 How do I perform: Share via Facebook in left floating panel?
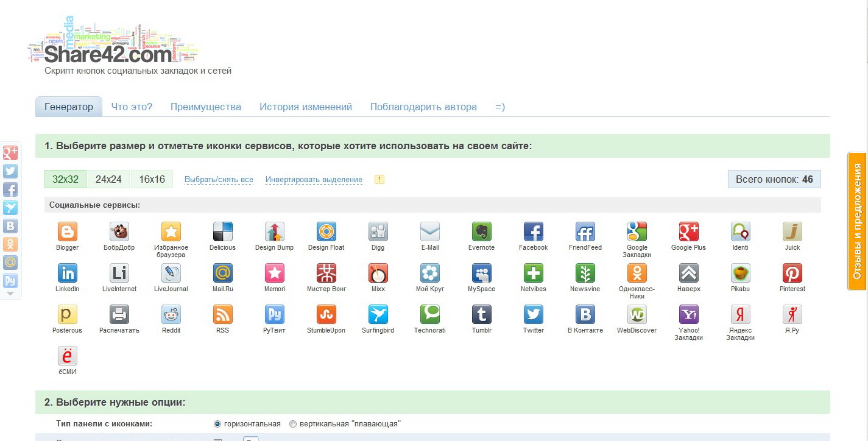pyautogui.click(x=10, y=189)
